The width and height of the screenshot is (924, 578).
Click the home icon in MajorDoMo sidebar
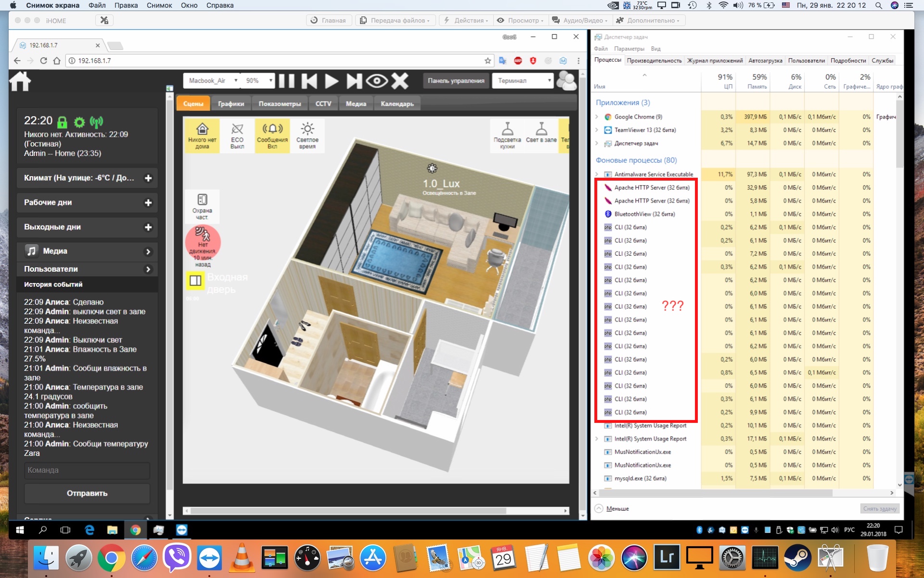coord(20,81)
